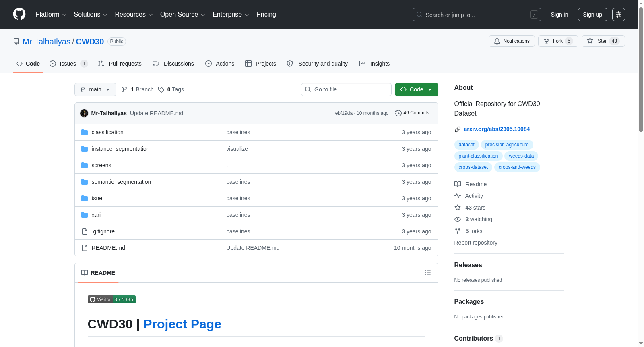This screenshot has height=347, width=644.
Task: Open the Insights tab
Action: click(x=375, y=64)
